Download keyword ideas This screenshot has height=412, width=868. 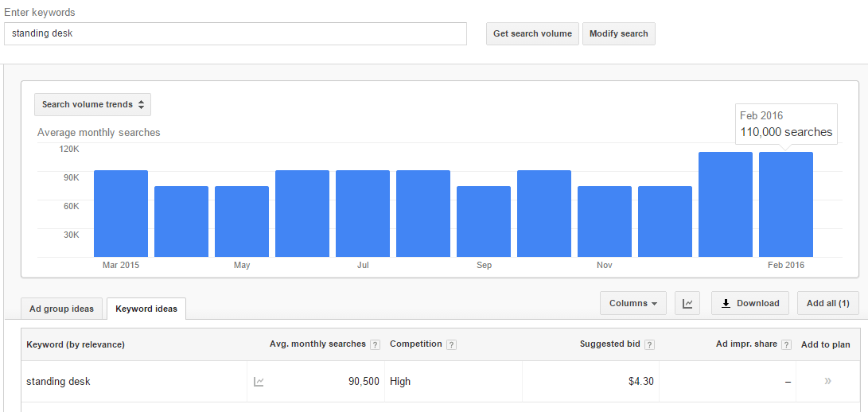click(750, 304)
